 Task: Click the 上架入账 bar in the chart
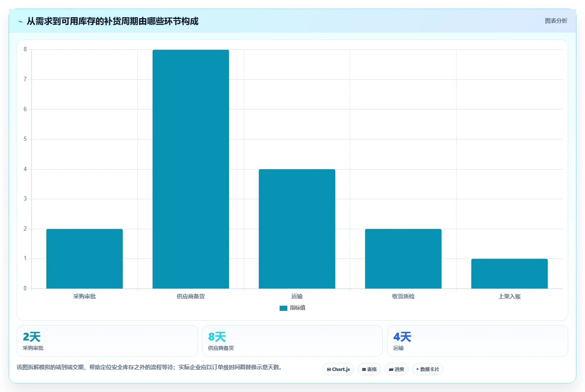[x=509, y=273]
